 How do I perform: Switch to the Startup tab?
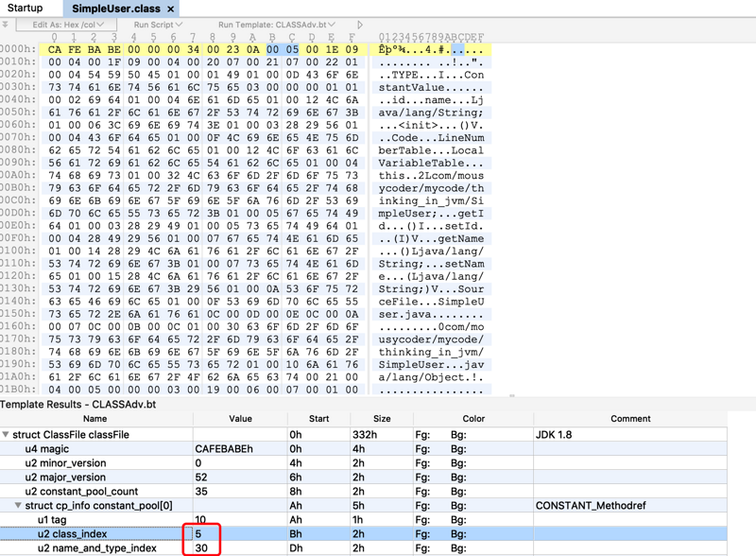tap(26, 9)
